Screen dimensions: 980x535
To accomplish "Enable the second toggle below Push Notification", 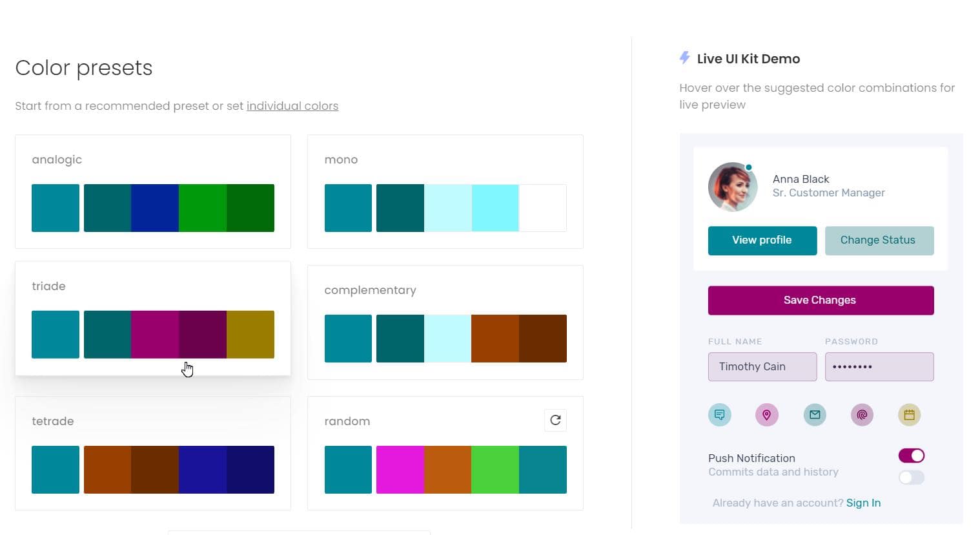I will tap(911, 477).
